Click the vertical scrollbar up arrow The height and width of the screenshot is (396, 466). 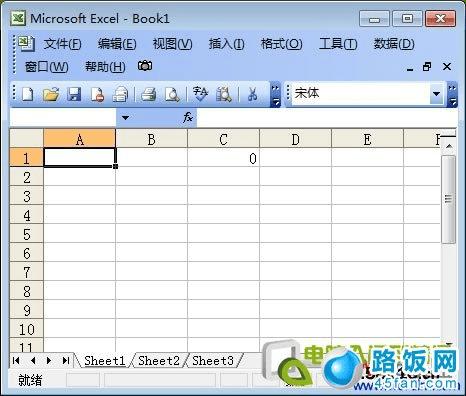(449, 146)
